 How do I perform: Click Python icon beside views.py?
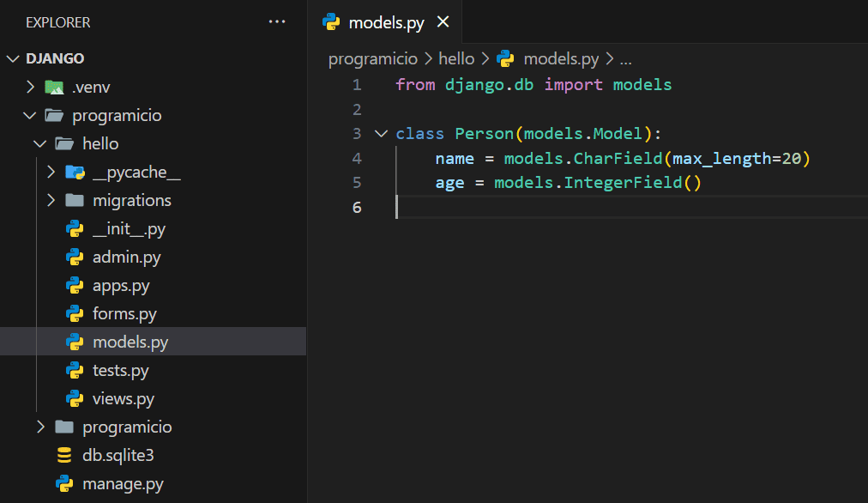75,398
